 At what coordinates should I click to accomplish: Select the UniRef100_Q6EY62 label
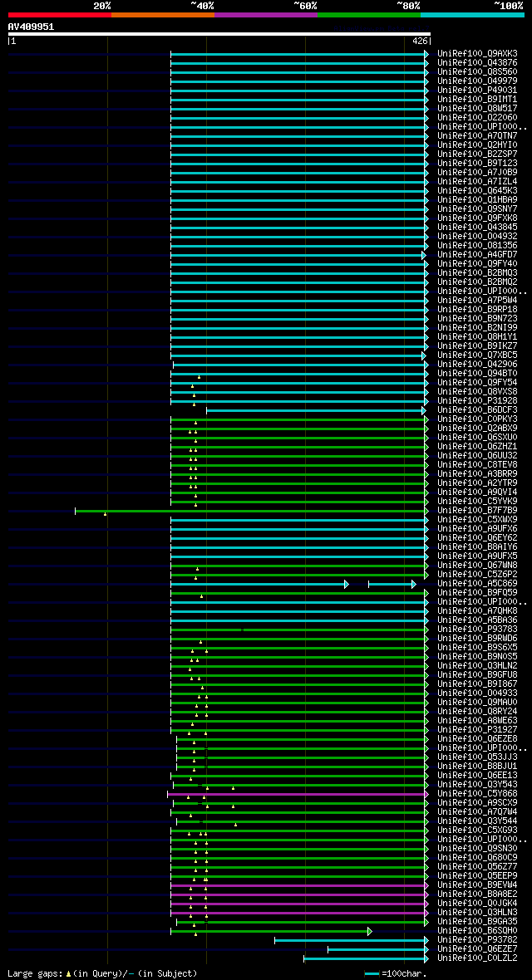pyautogui.click(x=477, y=537)
